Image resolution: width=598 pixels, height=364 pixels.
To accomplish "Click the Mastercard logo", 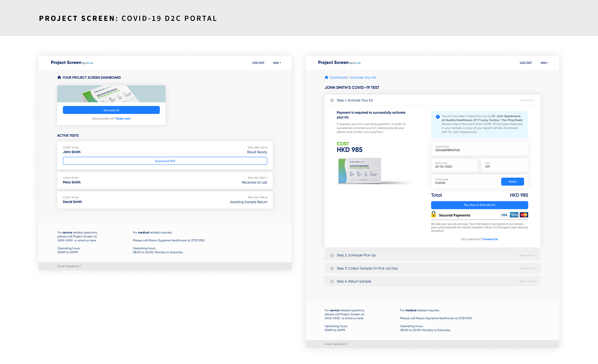I will coord(524,215).
